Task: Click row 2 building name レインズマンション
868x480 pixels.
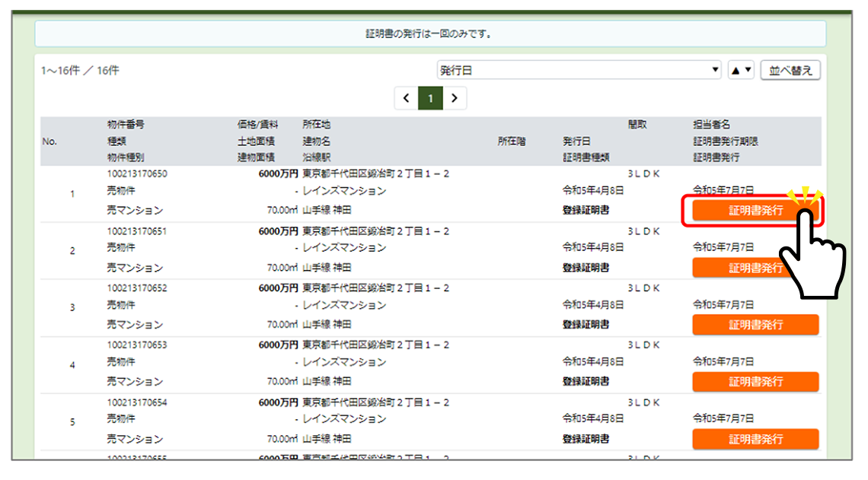Action: (x=344, y=247)
